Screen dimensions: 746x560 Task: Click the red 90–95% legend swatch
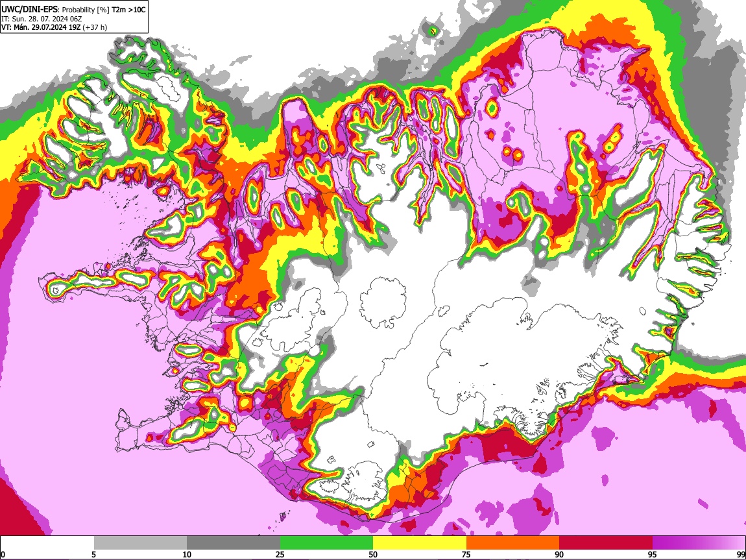(606, 543)
